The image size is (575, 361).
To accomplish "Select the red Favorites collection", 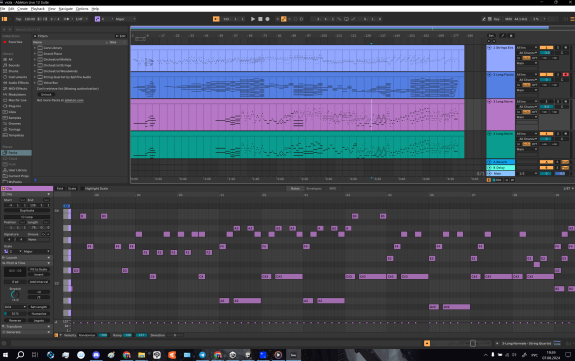I will pyautogui.click(x=15, y=42).
